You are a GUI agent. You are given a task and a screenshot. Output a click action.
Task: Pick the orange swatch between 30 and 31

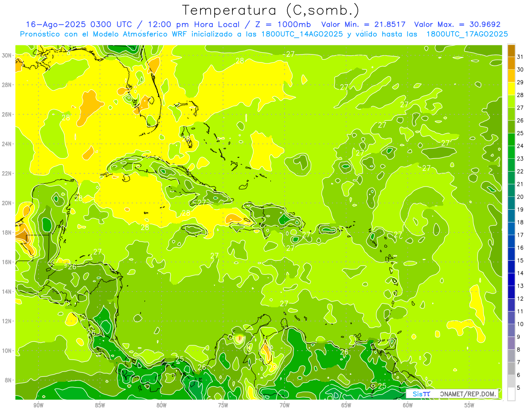click(x=511, y=63)
